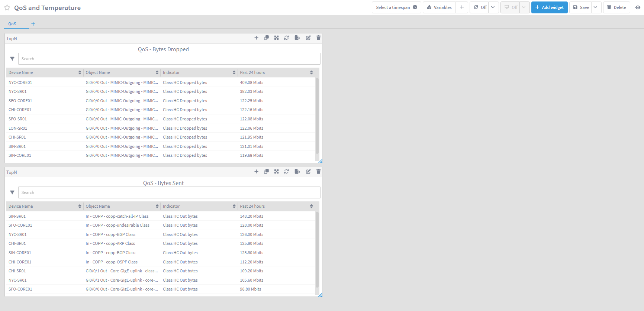This screenshot has width=644, height=311.
Task: Open filter icon in Bytes Sent widget
Action: (x=12, y=192)
